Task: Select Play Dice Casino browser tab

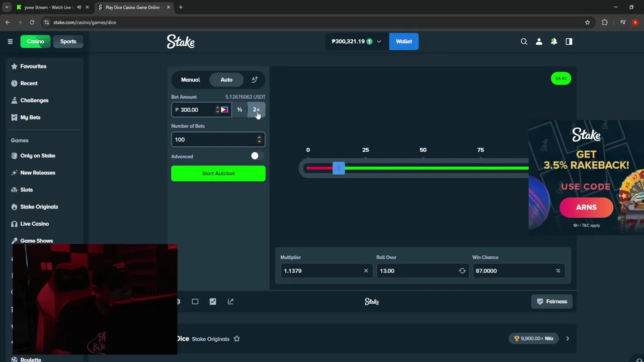Action: point(132,7)
